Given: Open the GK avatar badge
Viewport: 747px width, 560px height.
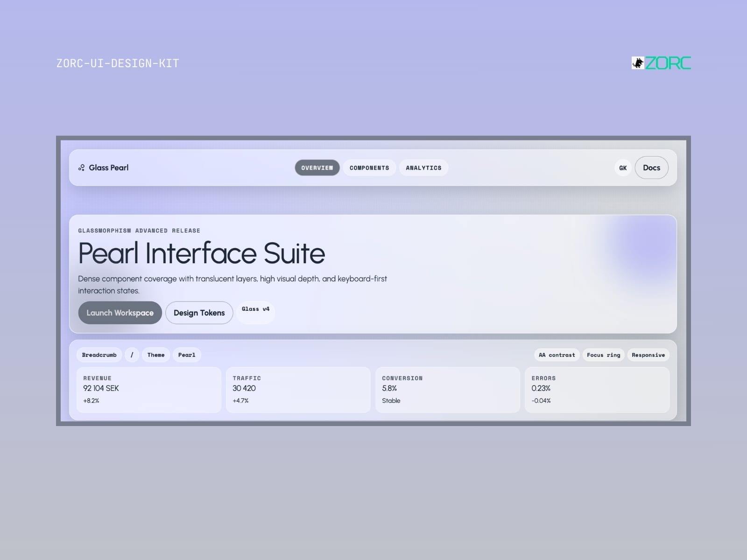Looking at the screenshot, I should [623, 168].
